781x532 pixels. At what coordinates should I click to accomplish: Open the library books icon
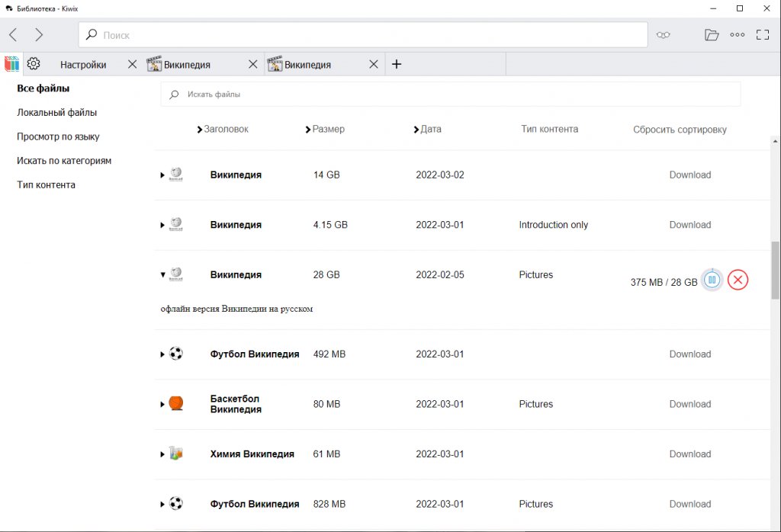[x=11, y=64]
